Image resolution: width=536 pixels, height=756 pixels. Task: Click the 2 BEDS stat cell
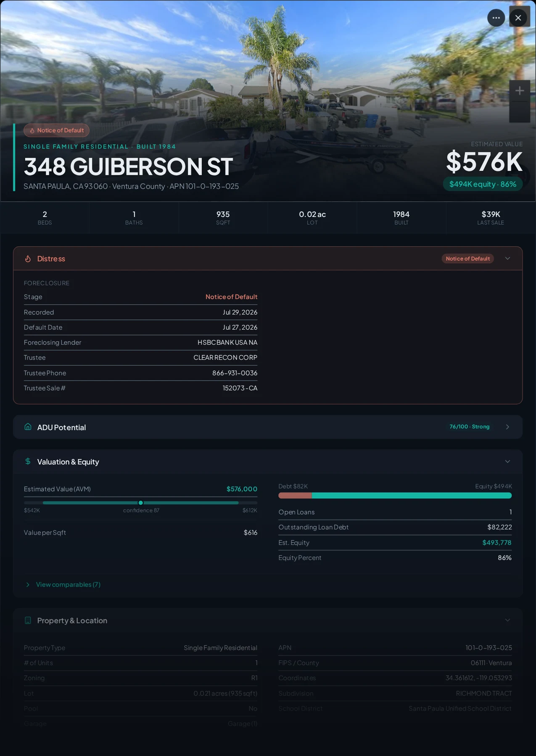click(45, 218)
